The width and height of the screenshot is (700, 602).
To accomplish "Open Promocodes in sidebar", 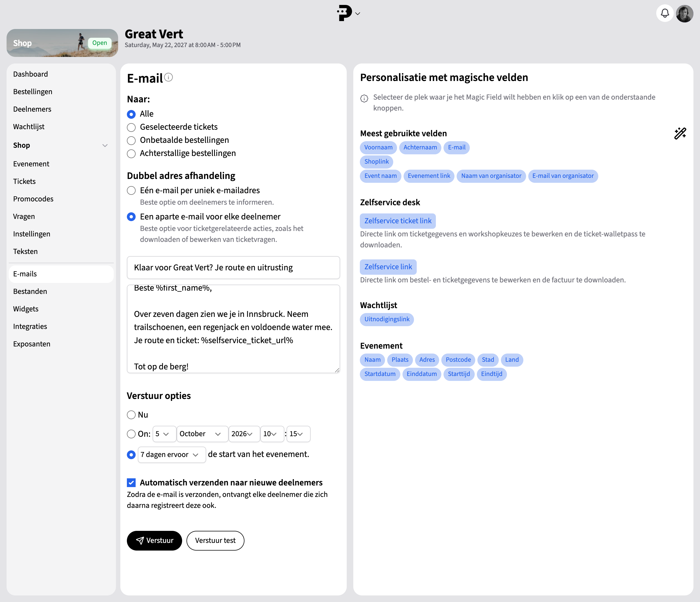I will [33, 199].
